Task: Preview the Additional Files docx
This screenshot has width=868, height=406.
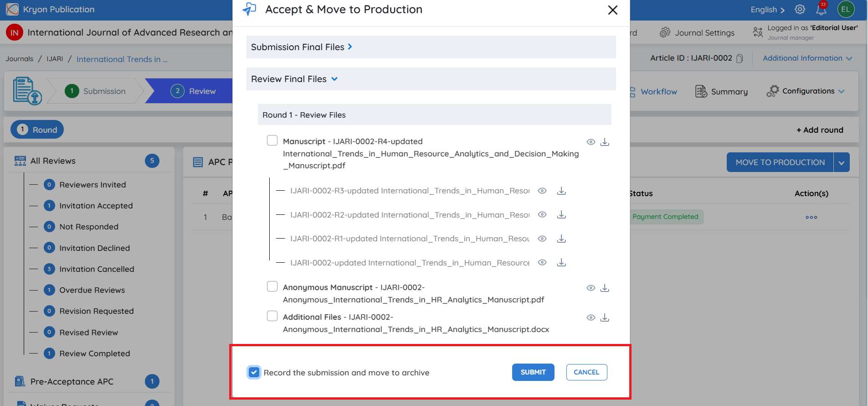Action: click(591, 318)
